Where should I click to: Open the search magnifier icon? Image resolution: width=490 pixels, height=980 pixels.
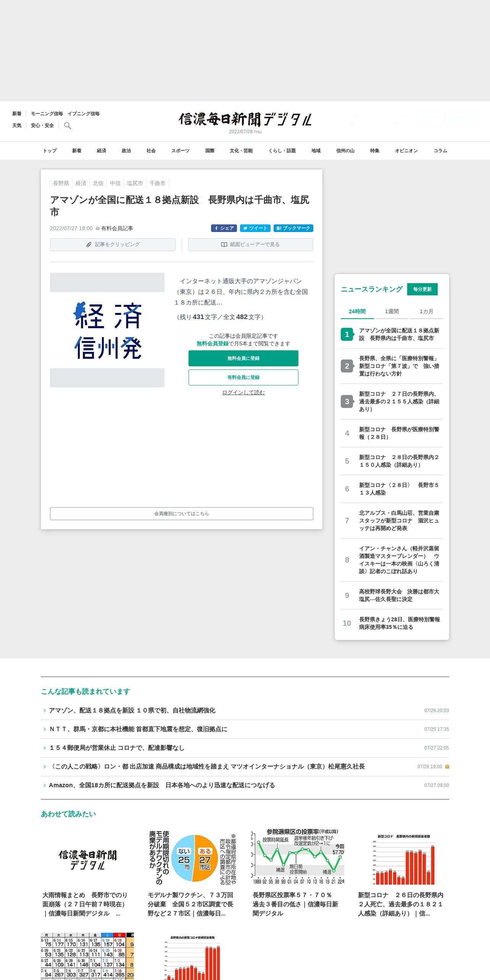[68, 126]
